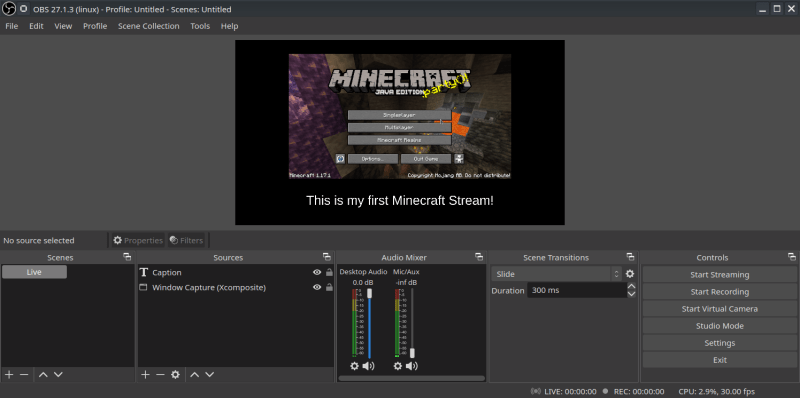The image size is (800, 398).
Task: Open the Slide transition dropdown
Action: (557, 274)
